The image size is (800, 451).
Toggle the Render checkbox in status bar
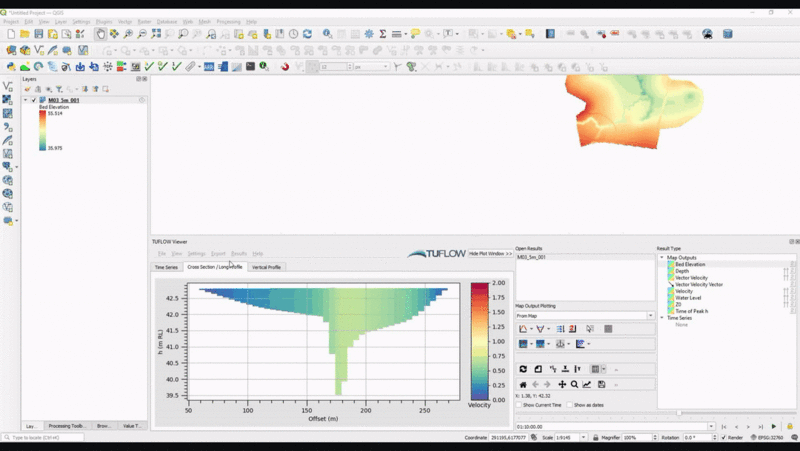click(x=723, y=438)
